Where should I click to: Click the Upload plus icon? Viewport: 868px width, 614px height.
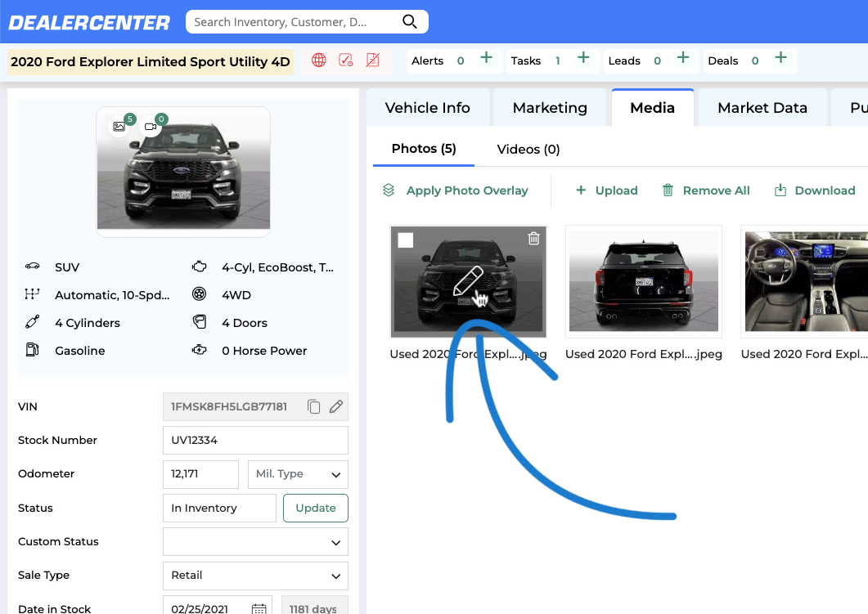[x=581, y=190]
